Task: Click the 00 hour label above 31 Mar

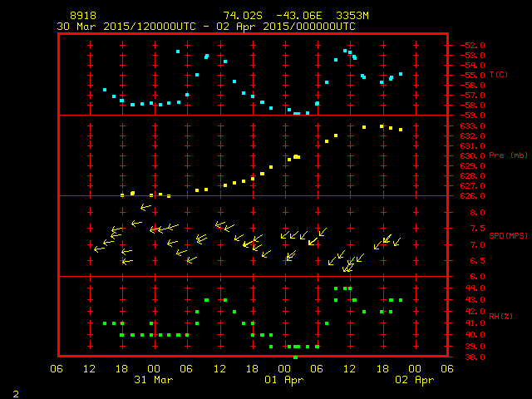Action: (x=154, y=369)
